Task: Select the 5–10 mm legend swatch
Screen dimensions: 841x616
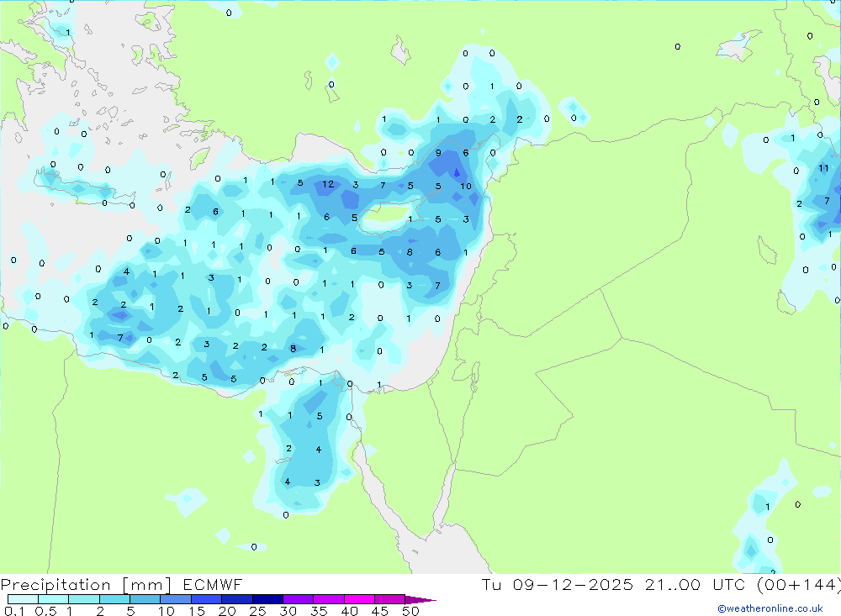Action: (x=145, y=599)
